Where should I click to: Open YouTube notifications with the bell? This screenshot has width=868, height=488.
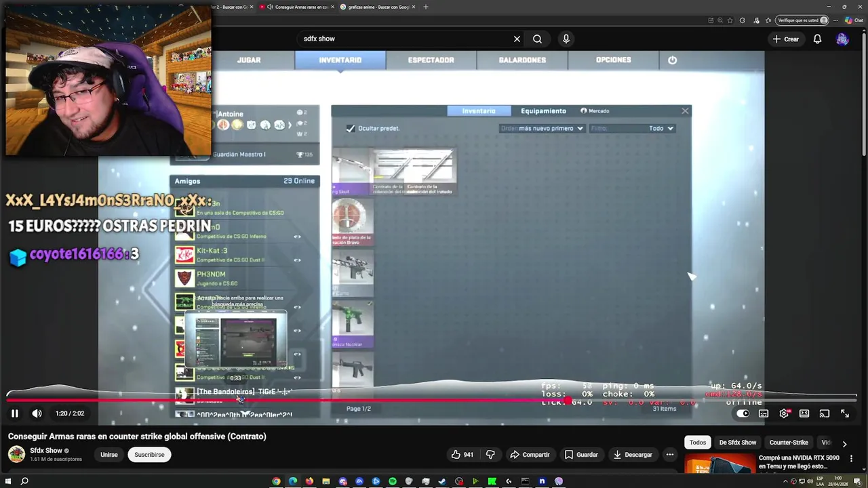point(817,39)
